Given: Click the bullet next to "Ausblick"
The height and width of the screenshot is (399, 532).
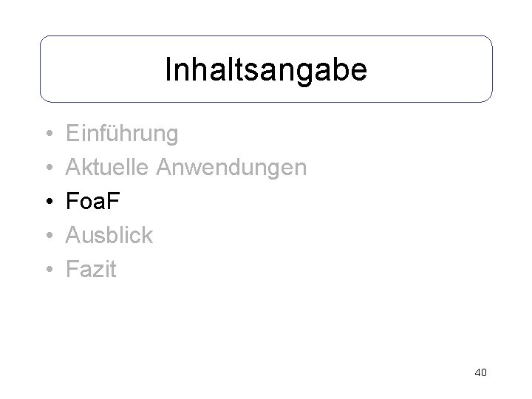Looking at the screenshot, I should 47,236.
